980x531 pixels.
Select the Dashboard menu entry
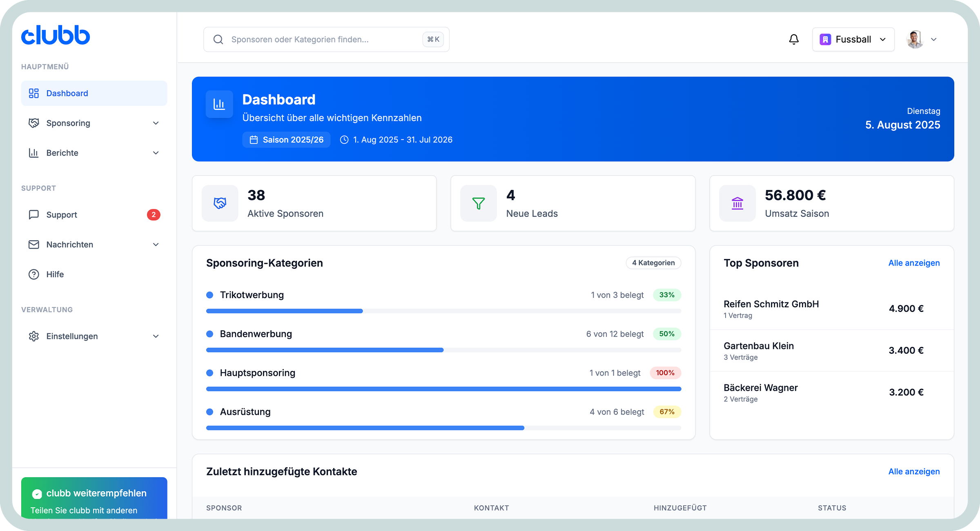pyautogui.click(x=67, y=93)
